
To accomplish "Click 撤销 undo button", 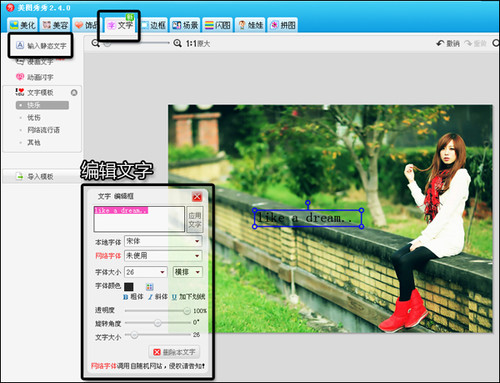I will click(x=448, y=43).
